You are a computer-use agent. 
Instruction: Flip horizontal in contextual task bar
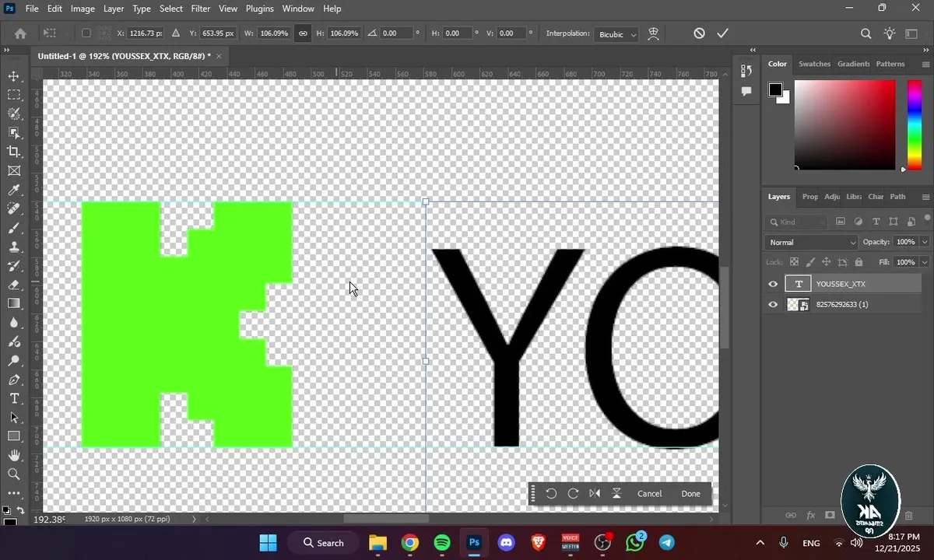point(595,493)
